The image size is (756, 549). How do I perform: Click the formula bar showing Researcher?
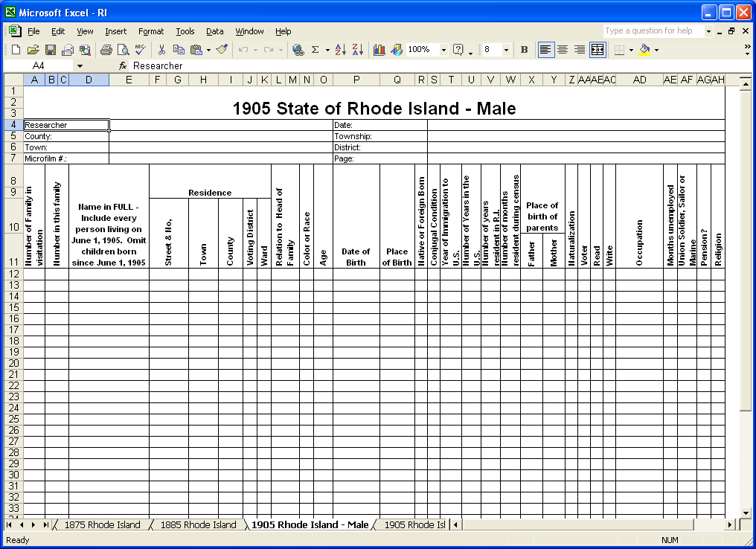click(441, 65)
